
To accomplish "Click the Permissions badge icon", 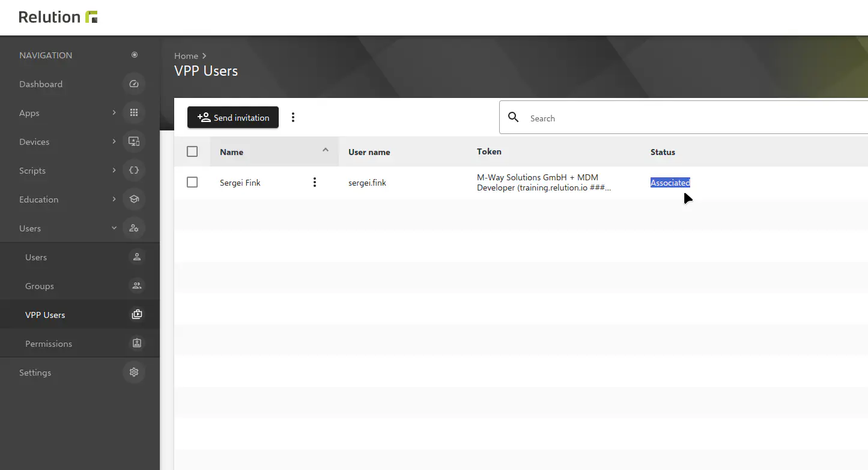I will point(137,344).
